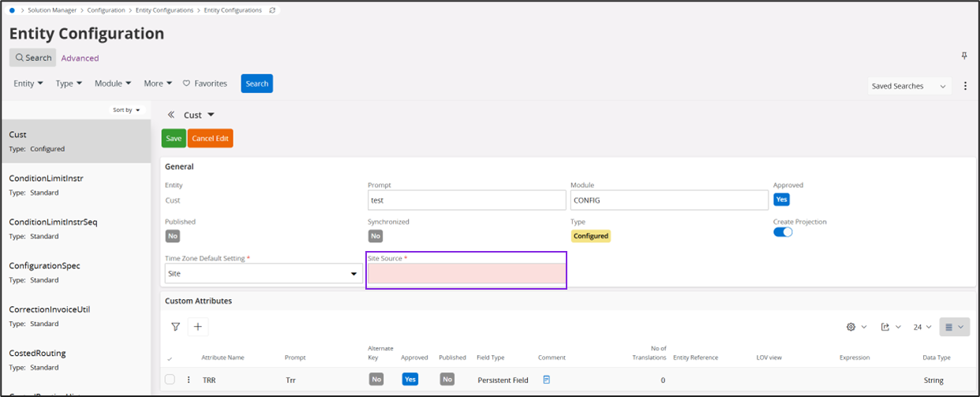Click the refresh icon in breadcrumb
980x397 pixels.
click(272, 10)
